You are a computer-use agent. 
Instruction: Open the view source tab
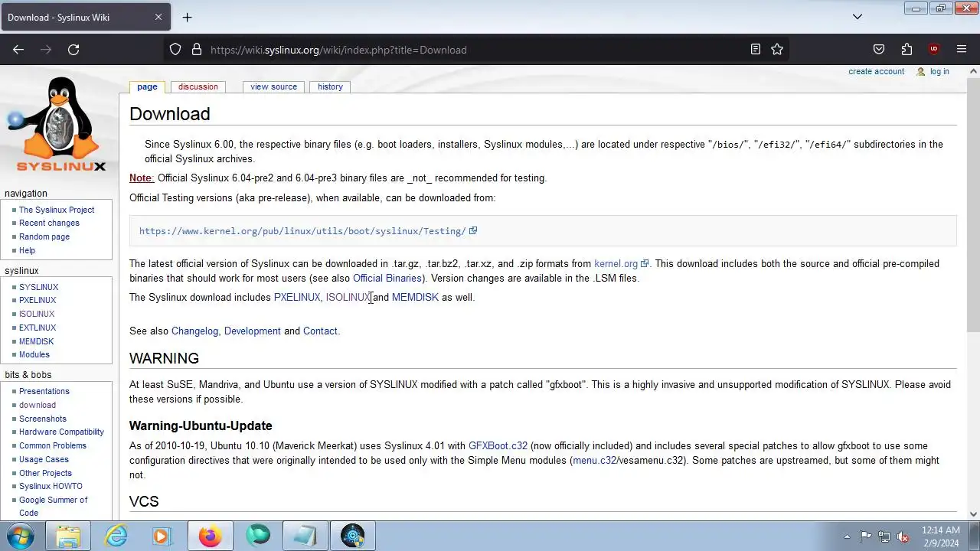273,86
